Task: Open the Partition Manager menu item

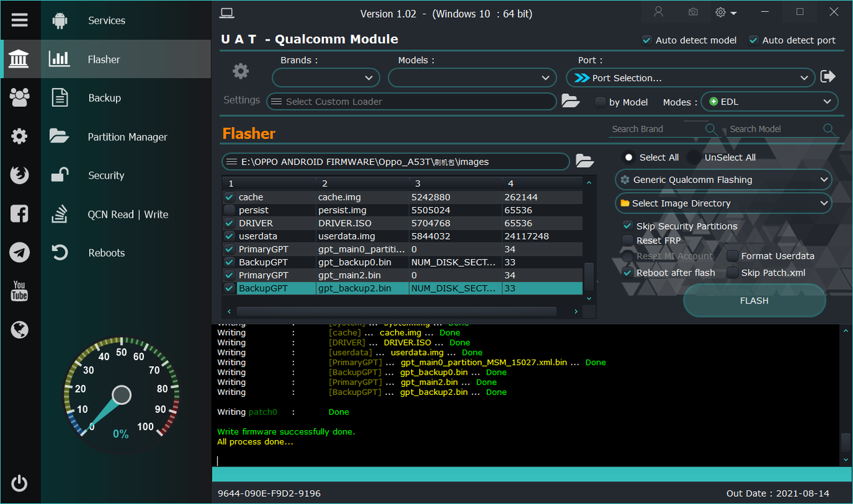Action: coord(127,137)
